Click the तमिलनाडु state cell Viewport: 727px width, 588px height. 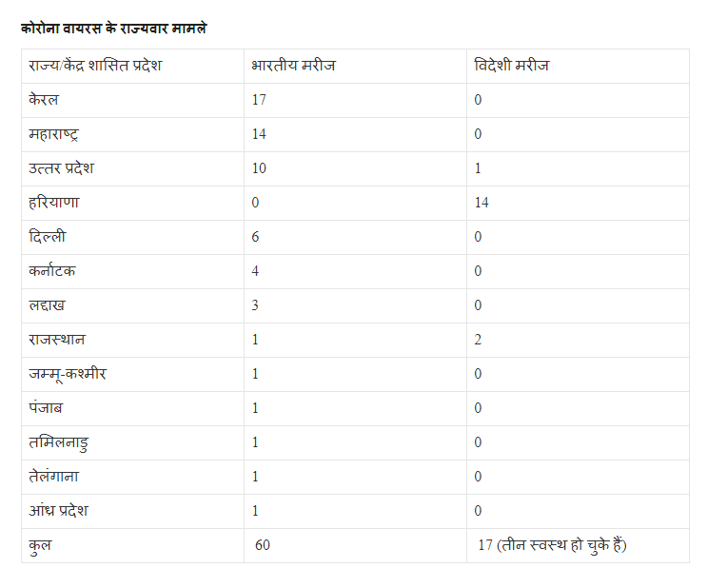click(132, 443)
